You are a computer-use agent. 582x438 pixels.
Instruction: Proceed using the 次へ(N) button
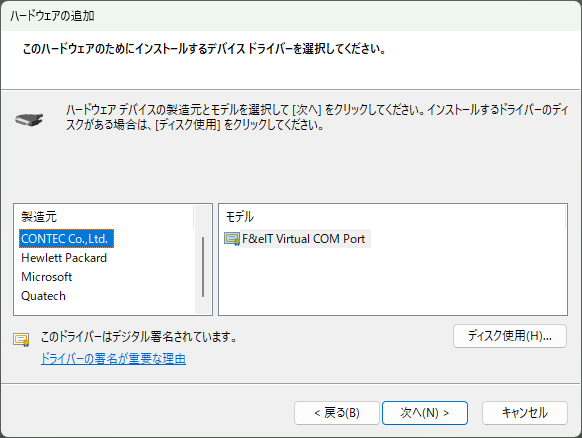[x=425, y=413]
